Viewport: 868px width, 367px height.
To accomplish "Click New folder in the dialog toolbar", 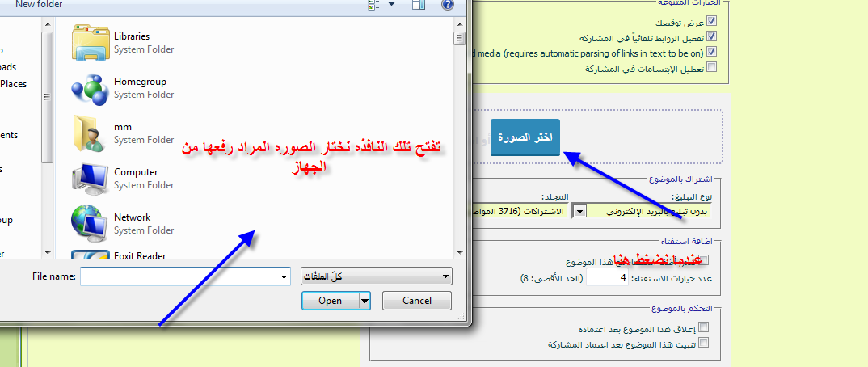I will pyautogui.click(x=39, y=4).
